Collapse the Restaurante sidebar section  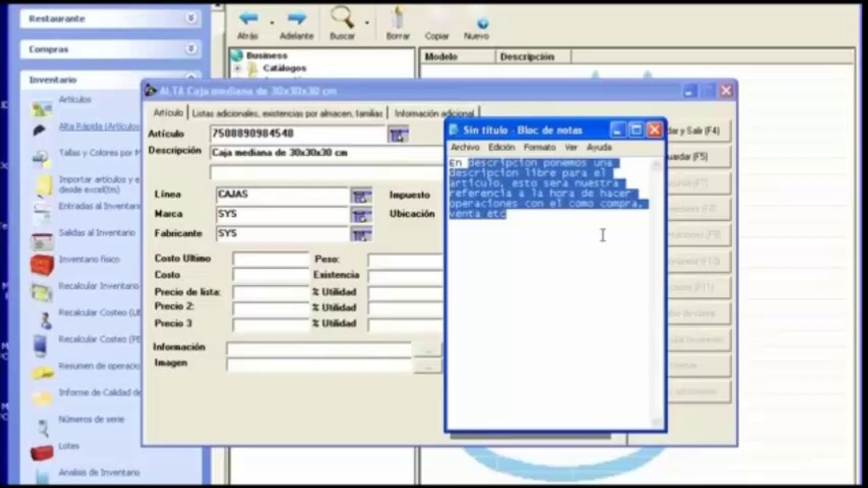coord(191,18)
